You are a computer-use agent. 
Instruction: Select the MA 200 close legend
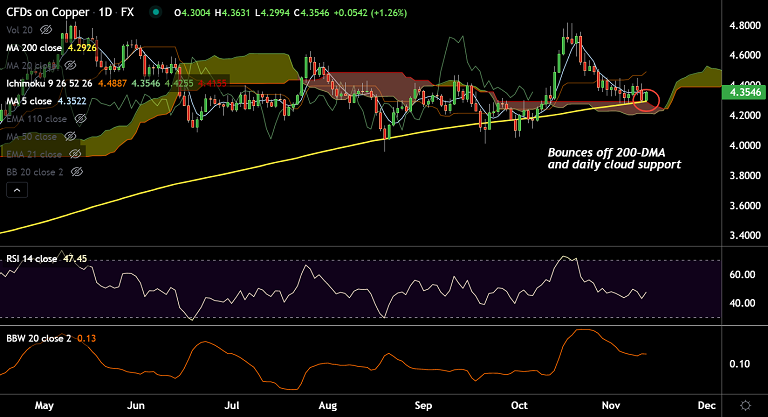34,48
